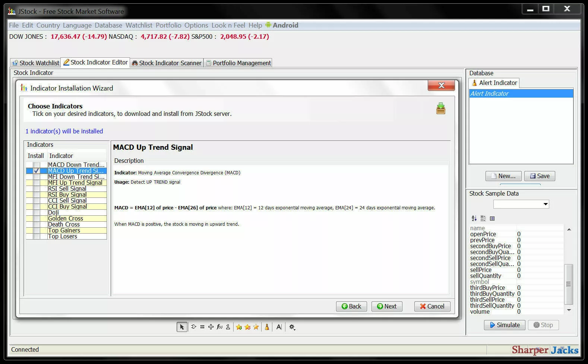
Task: Select the Alert Indicator database tab
Action: click(x=494, y=83)
